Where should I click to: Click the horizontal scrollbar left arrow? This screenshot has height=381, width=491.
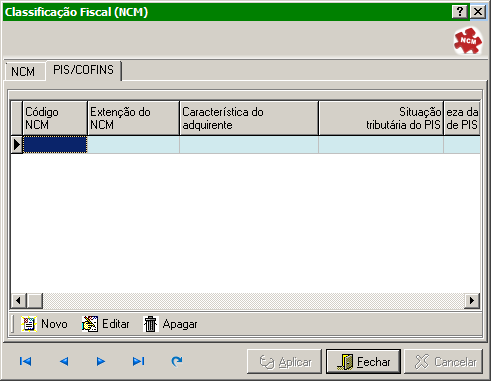(19, 301)
